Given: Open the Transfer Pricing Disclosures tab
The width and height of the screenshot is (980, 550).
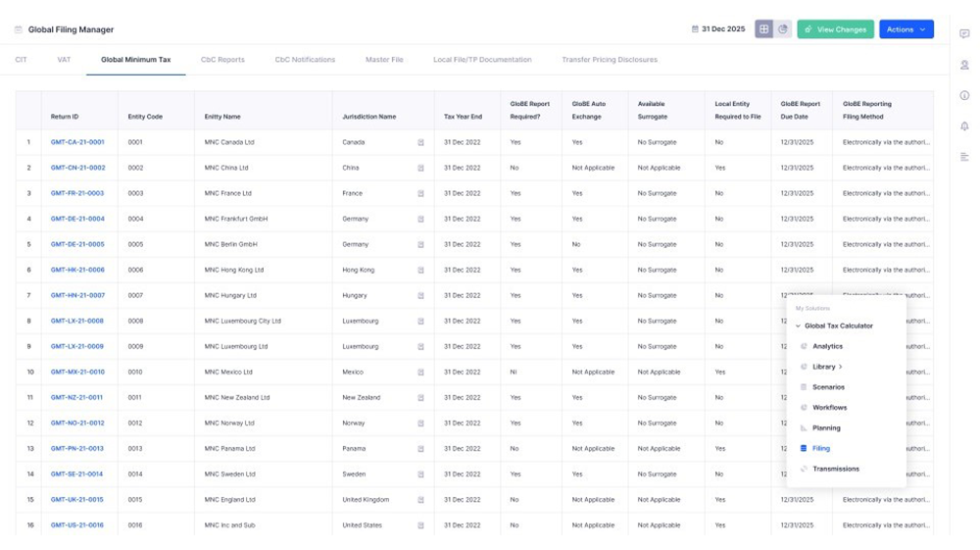Looking at the screenshot, I should coord(609,60).
